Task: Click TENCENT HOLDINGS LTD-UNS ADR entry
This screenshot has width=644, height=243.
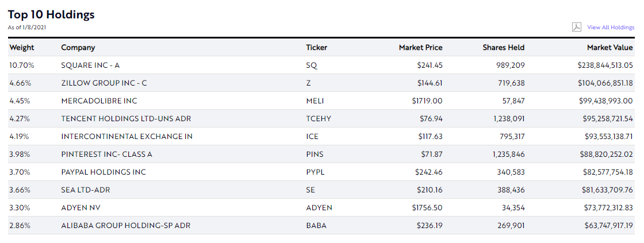Action: point(126,119)
